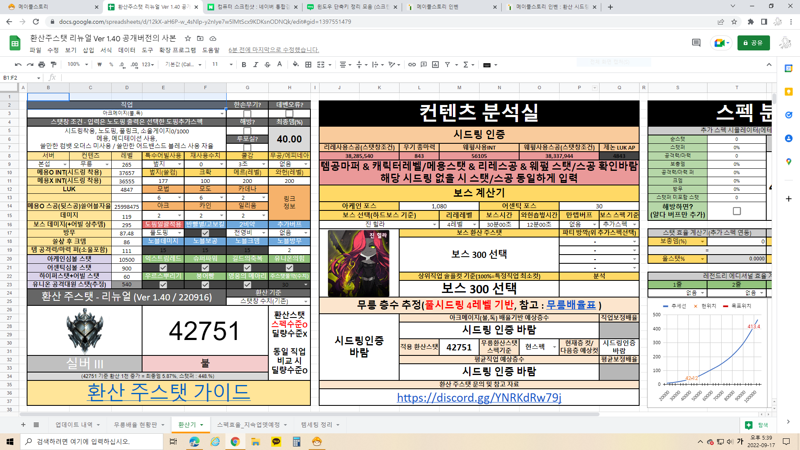Open the 환산 주스탯 가이드 link
Screen dimensions: 800x450
[x=168, y=392]
